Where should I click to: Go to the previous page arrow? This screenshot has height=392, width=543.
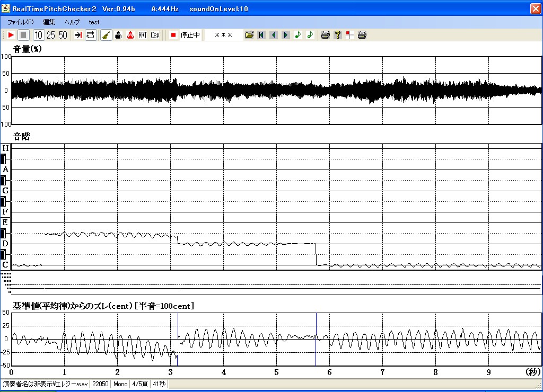[274, 35]
